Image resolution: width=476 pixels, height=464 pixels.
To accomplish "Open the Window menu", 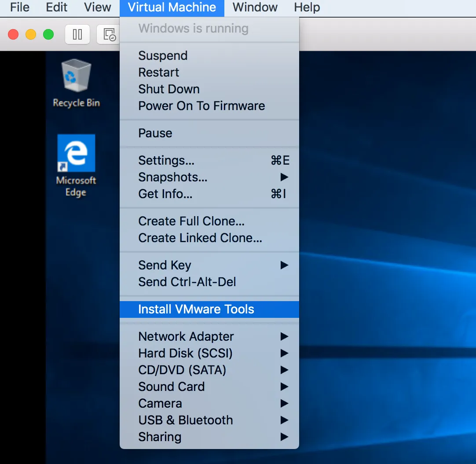I will 255,7.
